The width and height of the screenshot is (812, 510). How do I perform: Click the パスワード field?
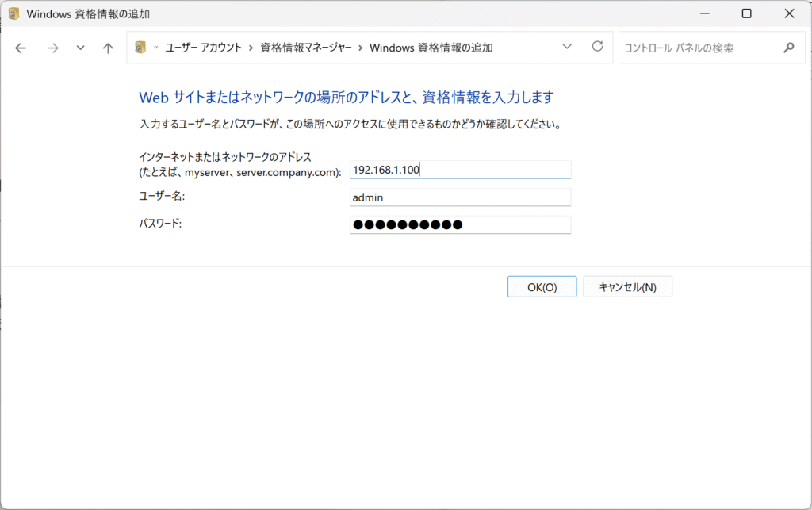click(461, 224)
